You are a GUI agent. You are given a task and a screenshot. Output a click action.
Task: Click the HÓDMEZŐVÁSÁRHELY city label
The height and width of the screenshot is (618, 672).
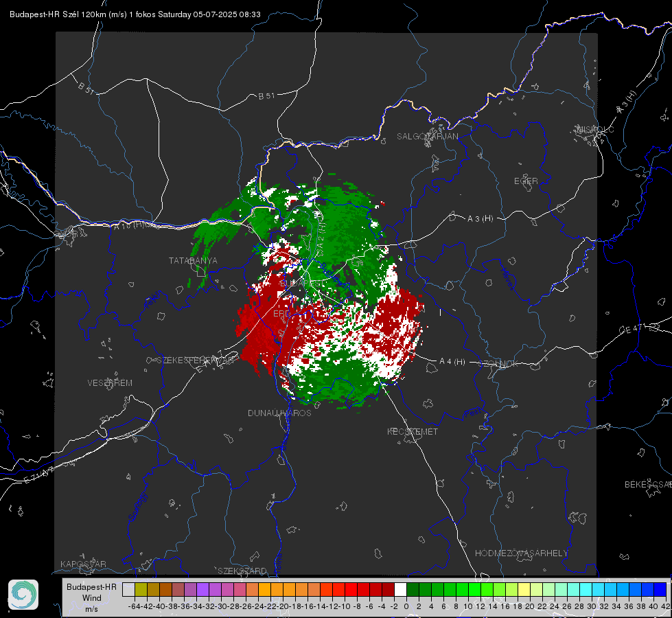click(521, 553)
